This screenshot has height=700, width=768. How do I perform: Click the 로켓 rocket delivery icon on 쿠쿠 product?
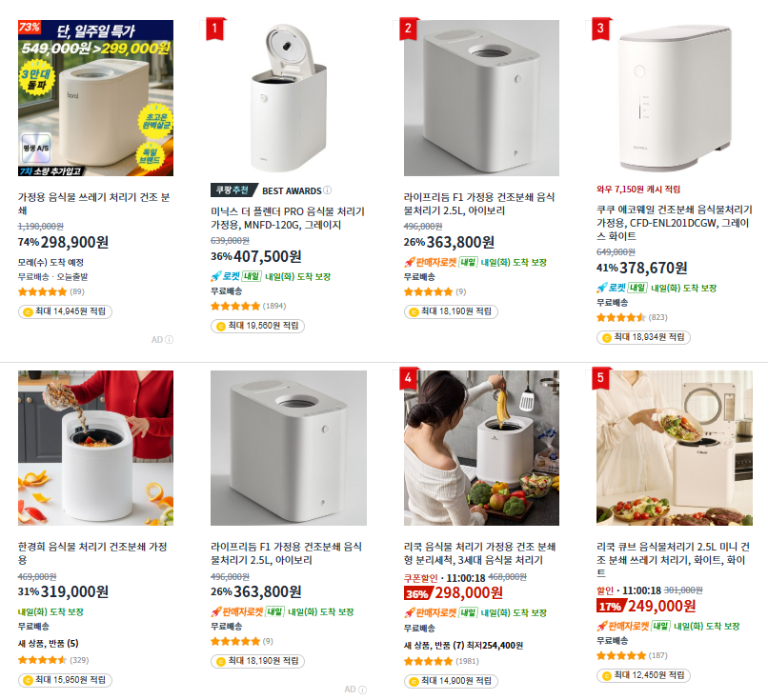pyautogui.click(x=611, y=288)
